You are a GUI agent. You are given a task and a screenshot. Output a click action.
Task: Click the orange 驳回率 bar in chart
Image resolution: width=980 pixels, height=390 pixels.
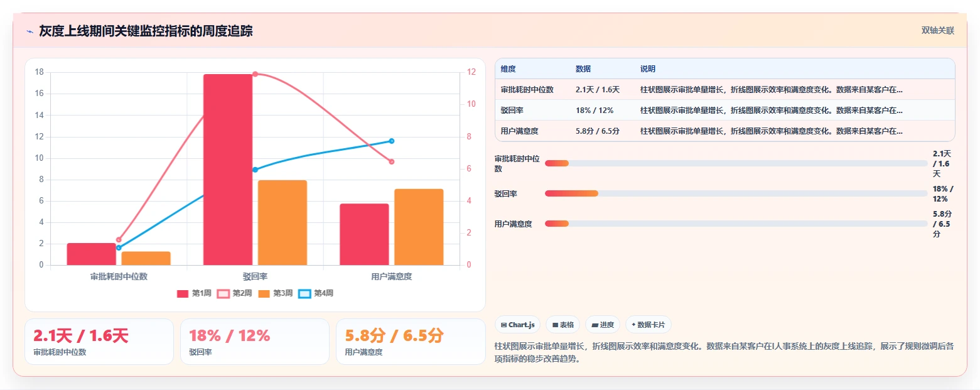283,222
